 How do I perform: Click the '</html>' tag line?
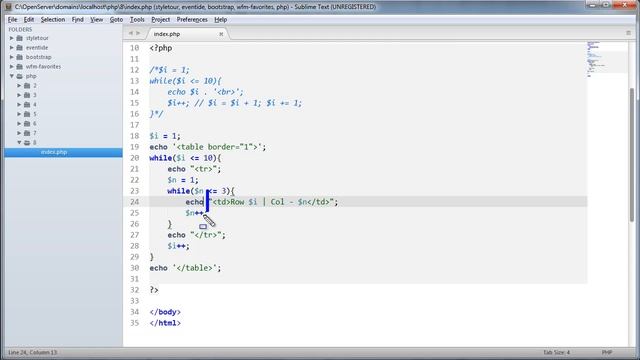click(x=165, y=323)
